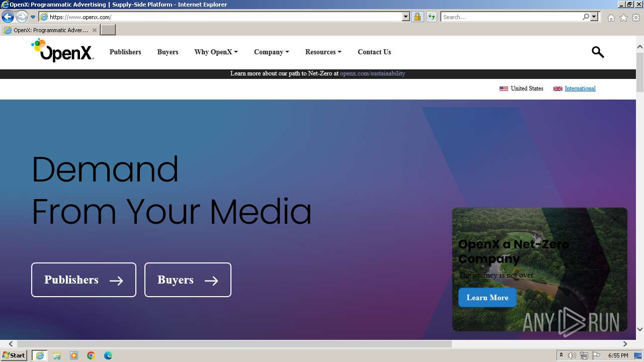Click the Show desktop tray icon
The height and width of the screenshot is (362, 644).
tap(638, 355)
